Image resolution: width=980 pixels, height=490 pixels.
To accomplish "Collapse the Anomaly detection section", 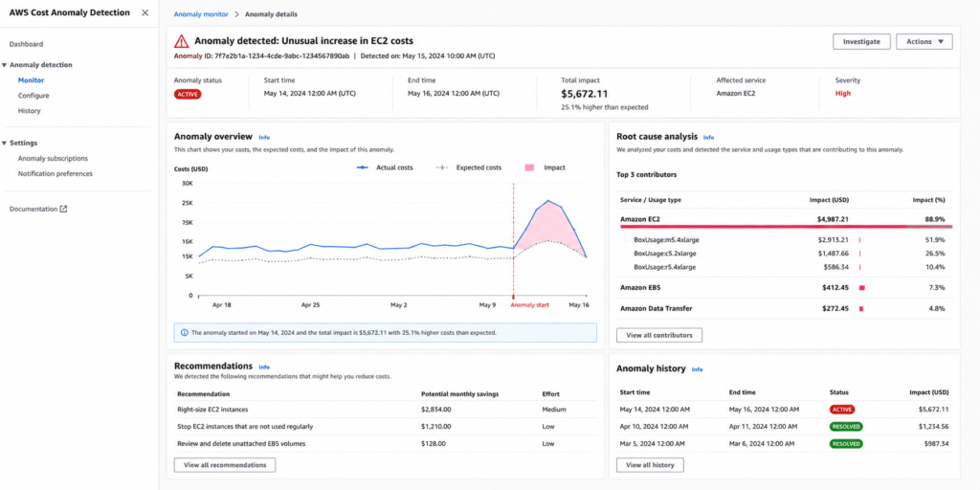I will (x=5, y=65).
